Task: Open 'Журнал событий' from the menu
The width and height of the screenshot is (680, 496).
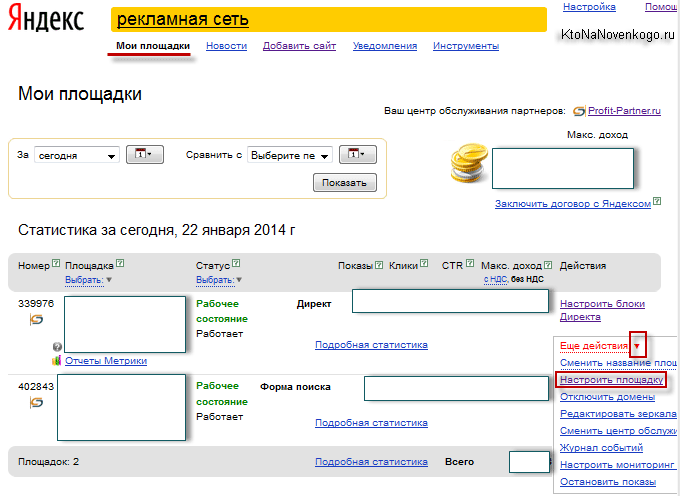Action: click(x=601, y=447)
